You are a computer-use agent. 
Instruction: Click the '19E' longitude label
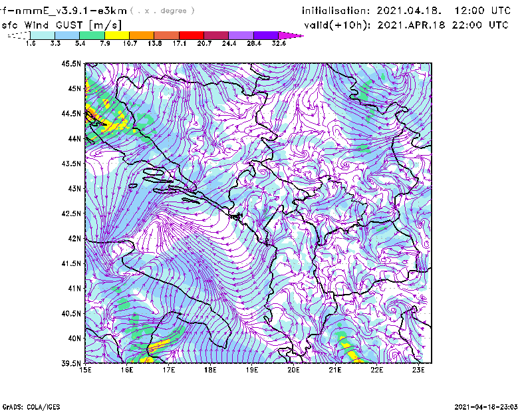pyautogui.click(x=252, y=370)
